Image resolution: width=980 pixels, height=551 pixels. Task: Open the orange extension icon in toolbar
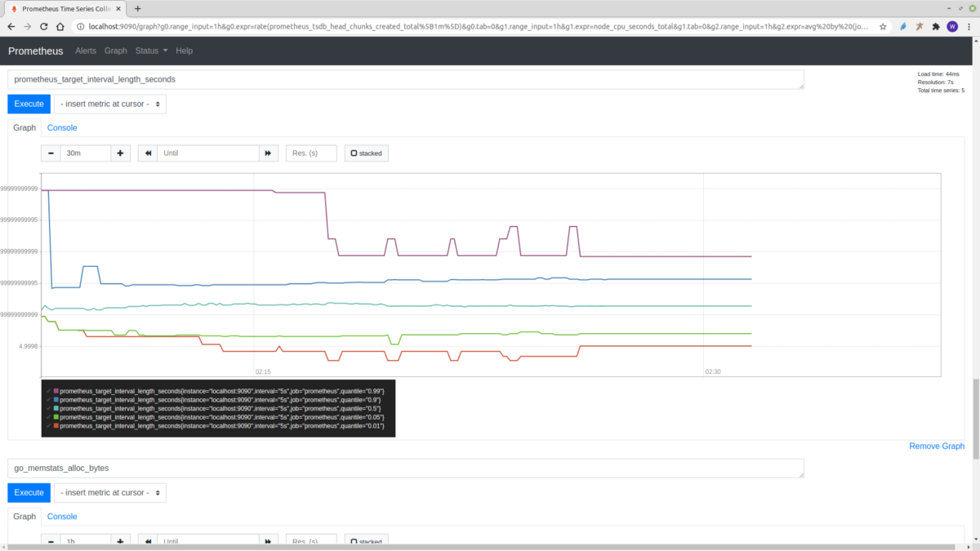[920, 26]
